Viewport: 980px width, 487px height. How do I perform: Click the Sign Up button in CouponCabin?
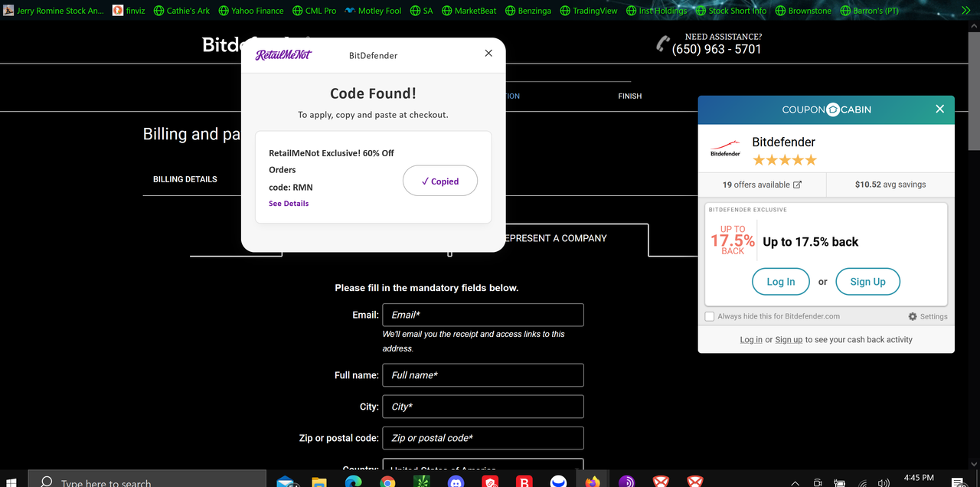[x=867, y=282]
